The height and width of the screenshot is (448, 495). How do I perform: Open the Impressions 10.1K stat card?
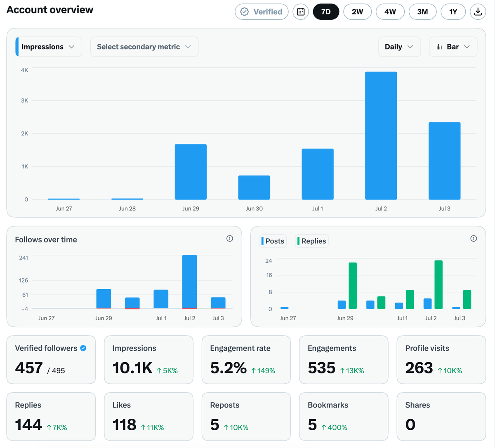[x=148, y=360]
